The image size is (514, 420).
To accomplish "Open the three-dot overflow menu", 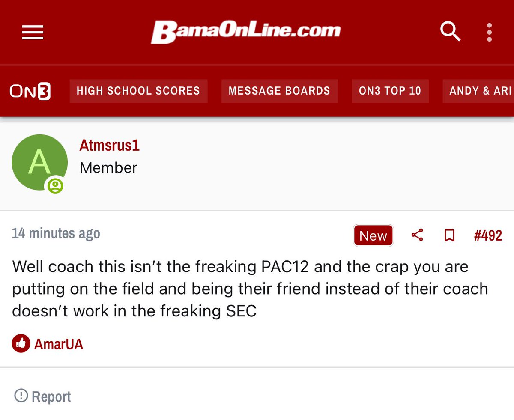I will click(x=489, y=32).
